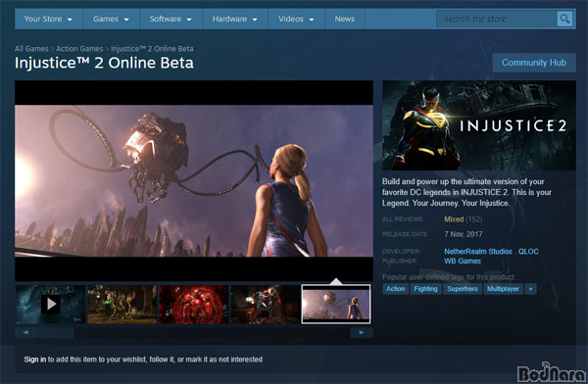Open the Community Hub
588x384 pixels.
[534, 63]
